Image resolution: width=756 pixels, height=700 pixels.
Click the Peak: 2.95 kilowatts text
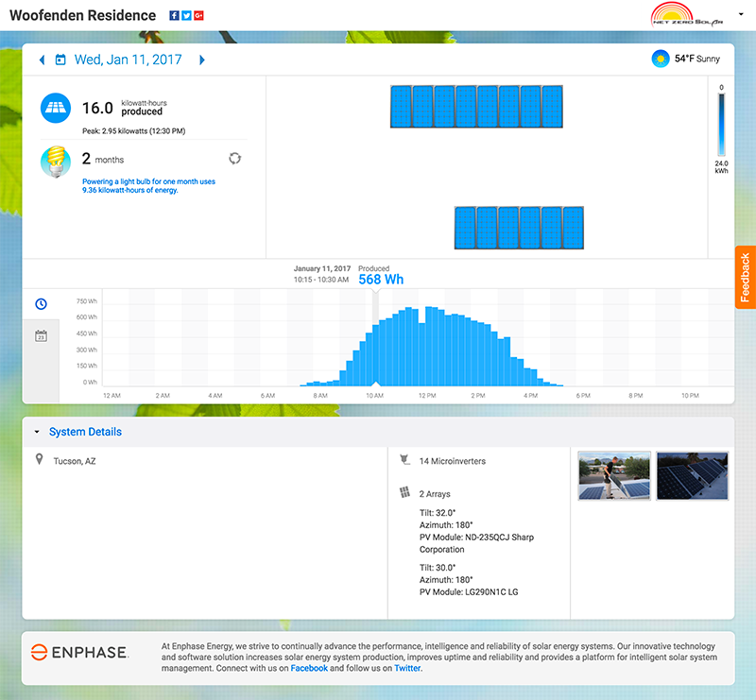(133, 131)
